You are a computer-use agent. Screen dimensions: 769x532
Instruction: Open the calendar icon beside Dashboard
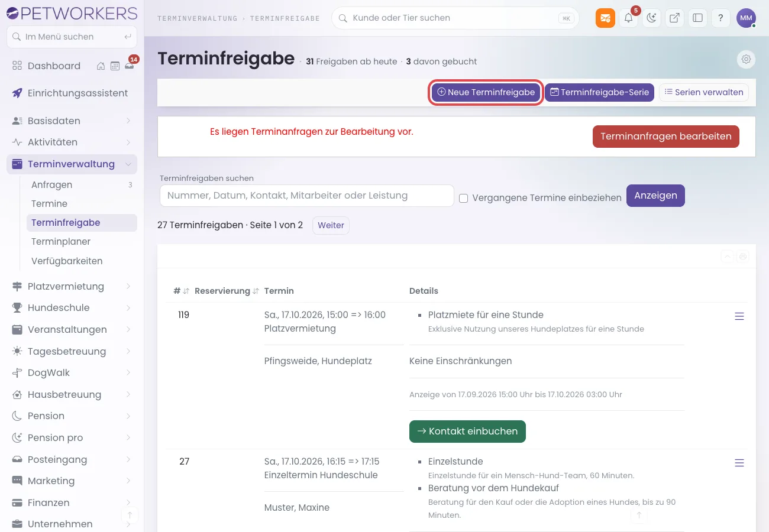115,66
